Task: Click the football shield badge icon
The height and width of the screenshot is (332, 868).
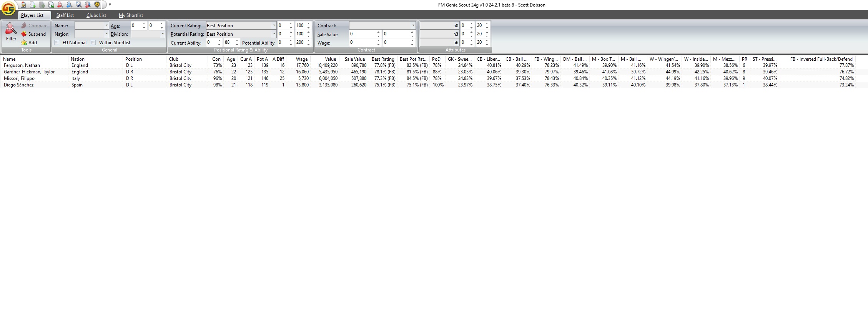Action: pyautogui.click(x=97, y=5)
